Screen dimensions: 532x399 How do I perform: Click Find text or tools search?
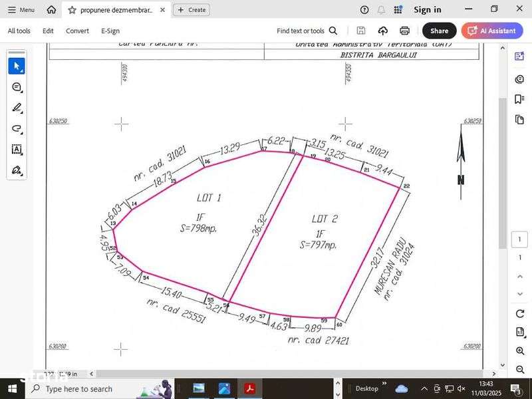click(x=301, y=31)
